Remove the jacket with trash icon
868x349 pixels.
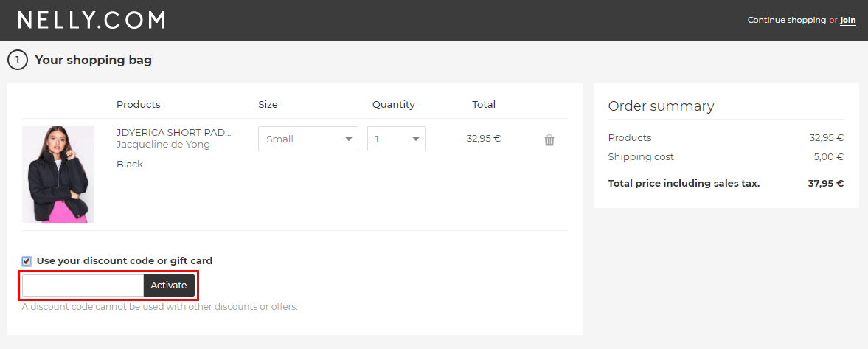coord(549,140)
